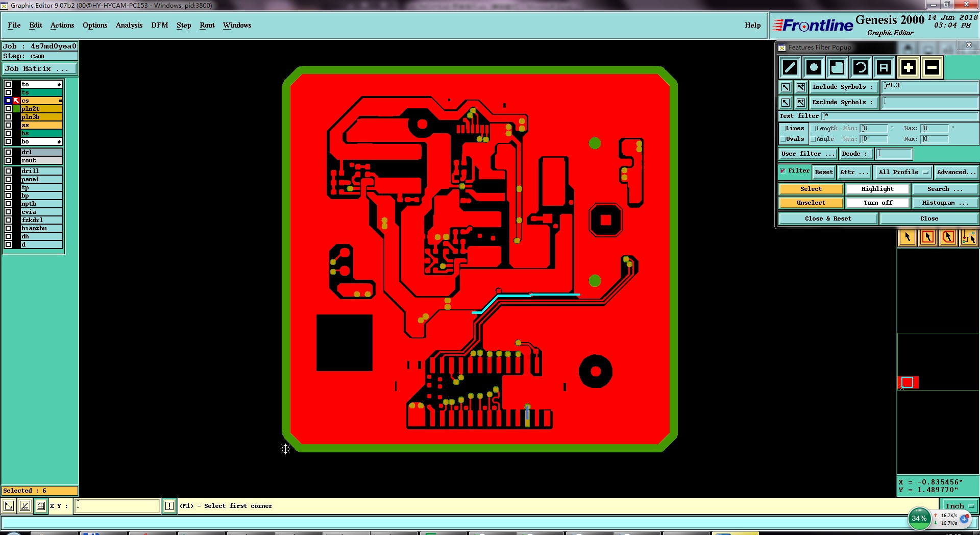The image size is (980, 535).
Task: Click the origin datum marker near the board's corner
Action: [285, 449]
